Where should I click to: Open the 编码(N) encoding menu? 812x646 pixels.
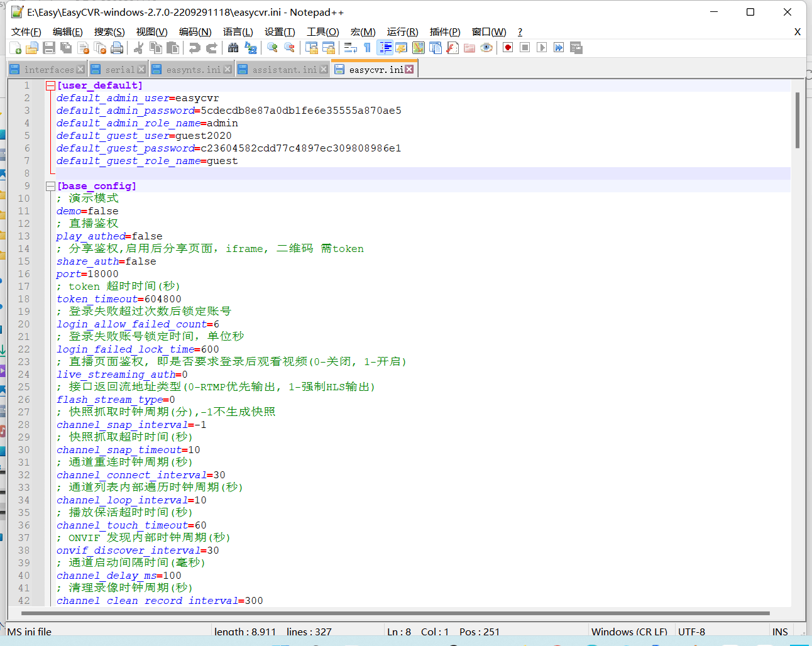195,32
